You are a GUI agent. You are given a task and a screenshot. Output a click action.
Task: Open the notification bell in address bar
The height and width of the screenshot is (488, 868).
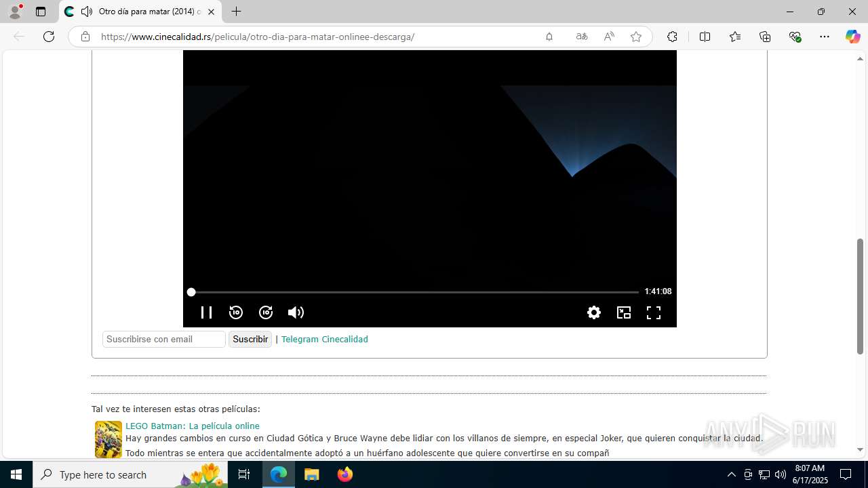tap(549, 37)
